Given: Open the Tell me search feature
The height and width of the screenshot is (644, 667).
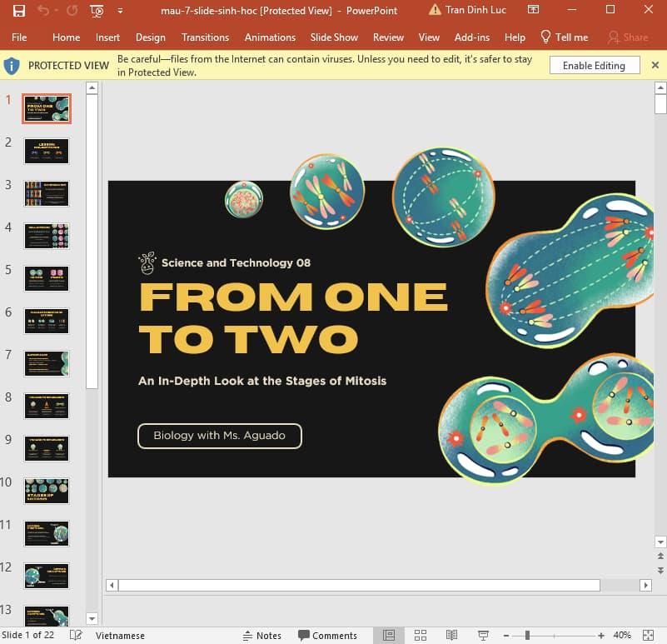Looking at the screenshot, I should coord(565,37).
